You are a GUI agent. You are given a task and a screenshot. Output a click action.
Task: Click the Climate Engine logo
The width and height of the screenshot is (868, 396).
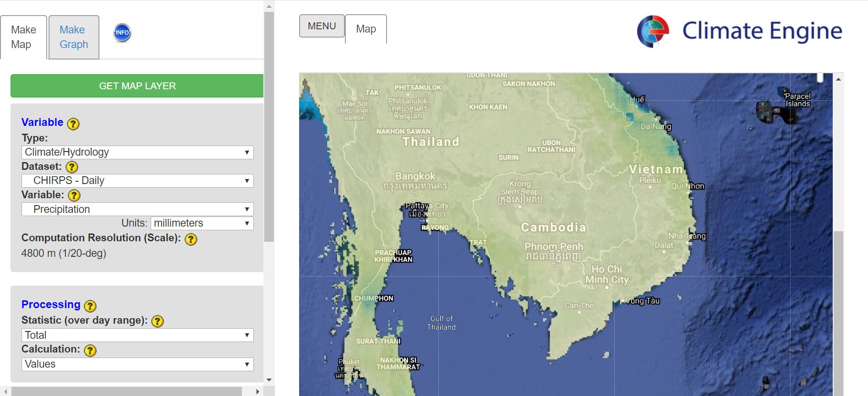tap(739, 31)
